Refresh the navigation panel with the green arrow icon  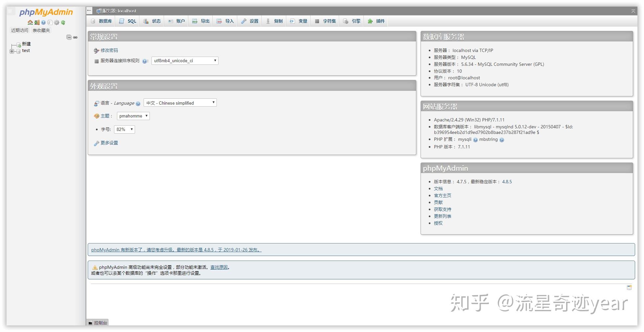click(63, 22)
